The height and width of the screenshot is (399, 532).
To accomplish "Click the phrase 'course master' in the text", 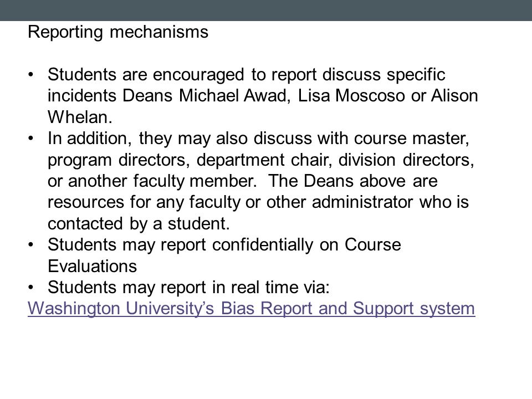I will click(x=412, y=139).
